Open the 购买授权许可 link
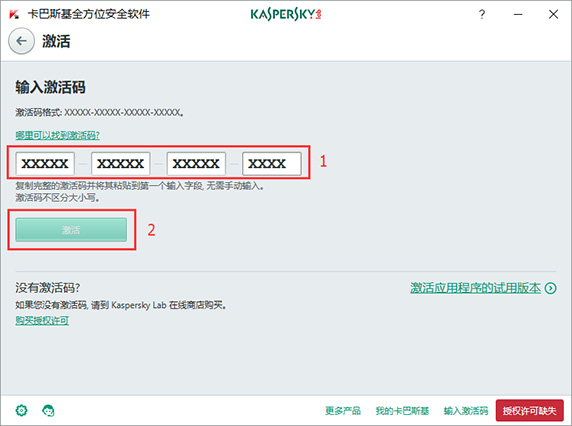572x426 pixels. [42, 321]
